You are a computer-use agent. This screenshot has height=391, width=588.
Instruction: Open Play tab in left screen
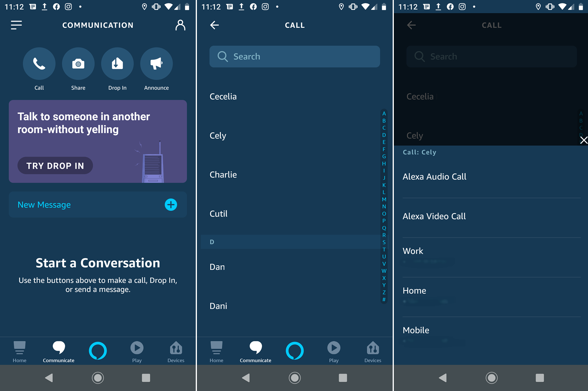[137, 352]
